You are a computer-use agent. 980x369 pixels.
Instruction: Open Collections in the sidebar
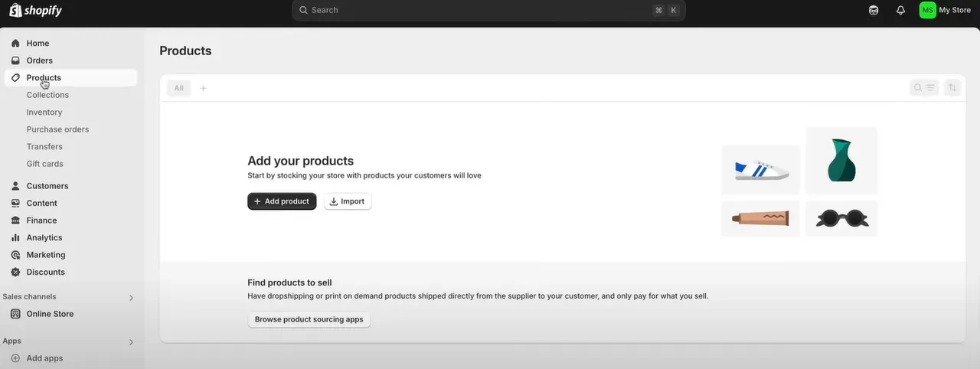[47, 95]
